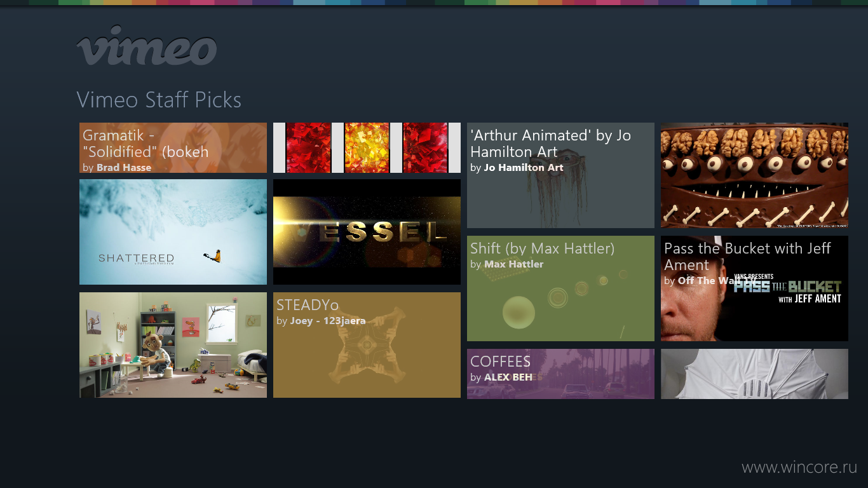Open the red crystal patterns video tile
The height and width of the screenshot is (488, 868).
(367, 147)
